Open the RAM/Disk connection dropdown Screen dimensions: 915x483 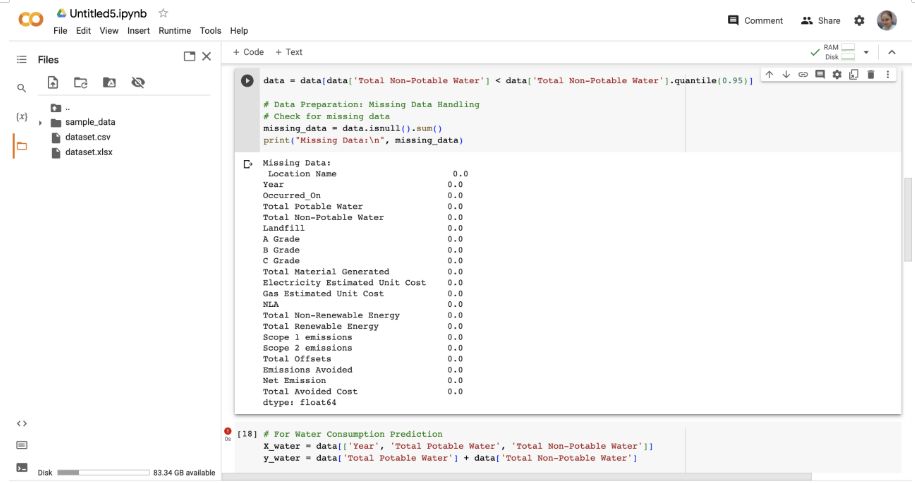click(866, 52)
